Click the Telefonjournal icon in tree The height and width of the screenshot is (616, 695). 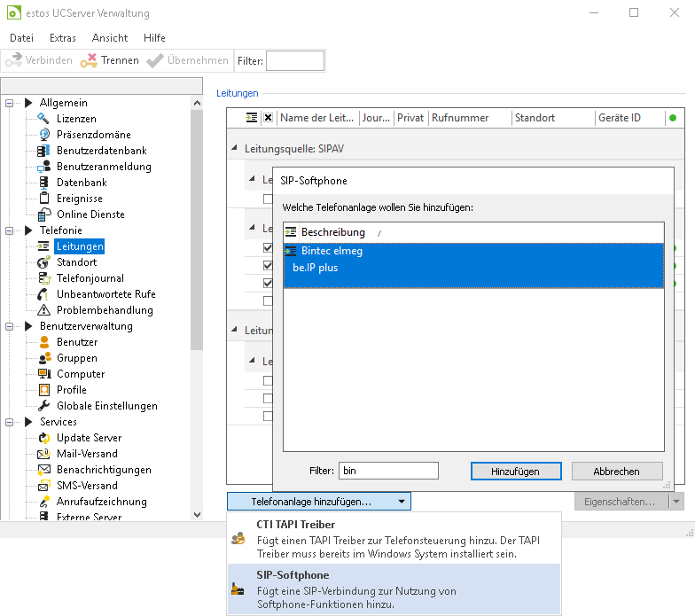[x=43, y=278]
